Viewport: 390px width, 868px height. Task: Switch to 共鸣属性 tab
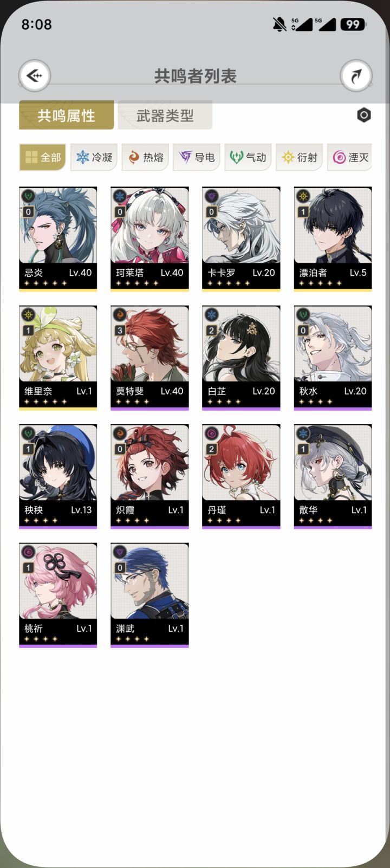click(x=67, y=115)
